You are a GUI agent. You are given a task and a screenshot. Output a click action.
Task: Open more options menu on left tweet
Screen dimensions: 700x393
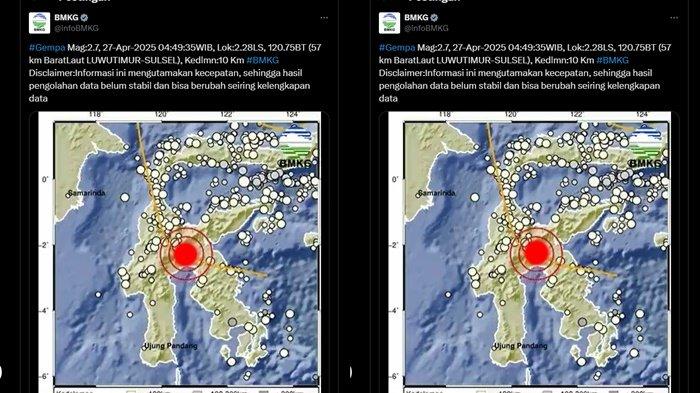pos(324,18)
